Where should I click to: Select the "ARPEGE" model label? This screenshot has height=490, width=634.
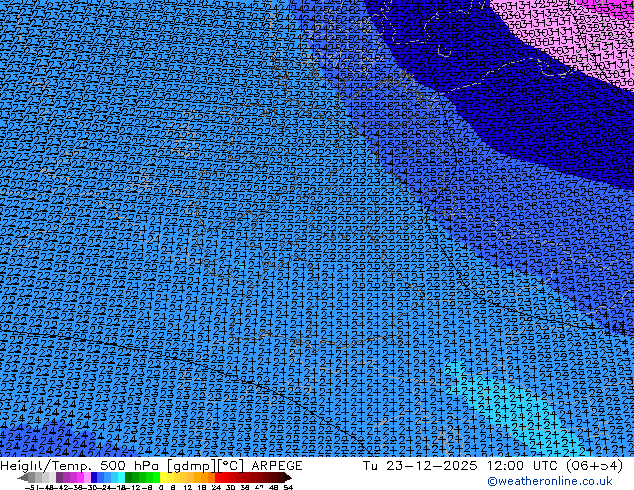(x=277, y=466)
